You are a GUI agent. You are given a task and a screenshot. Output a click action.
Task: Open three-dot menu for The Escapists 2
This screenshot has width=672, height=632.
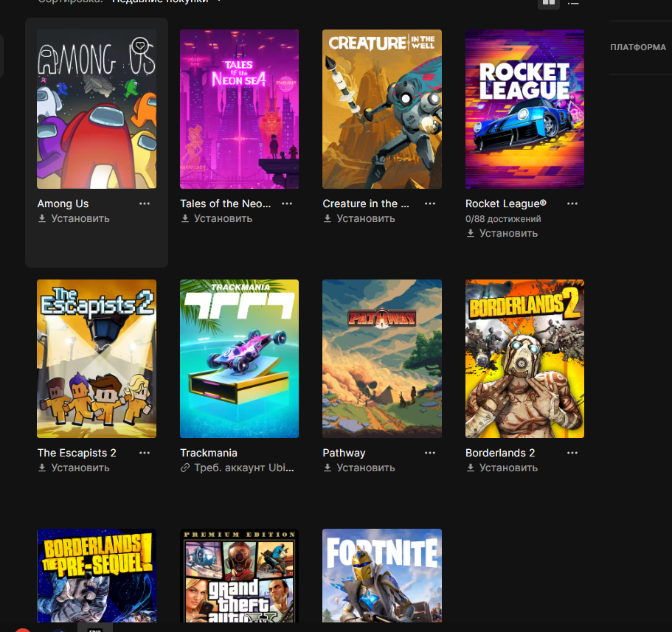click(x=145, y=453)
